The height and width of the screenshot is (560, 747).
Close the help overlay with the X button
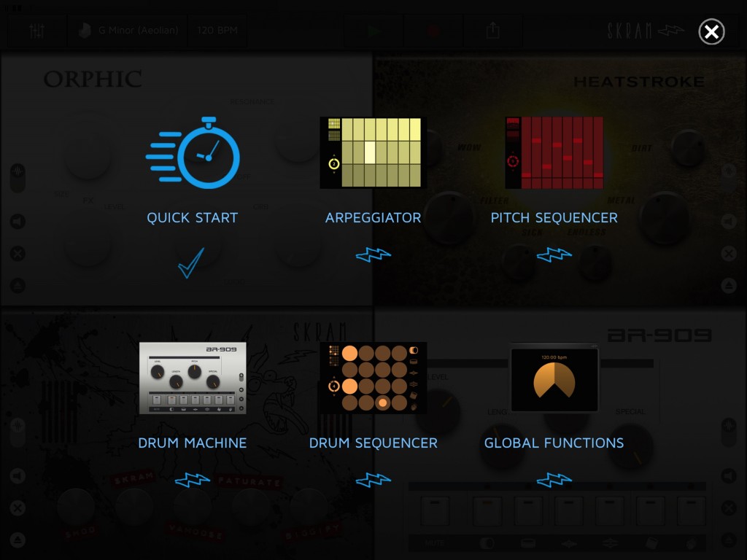[x=711, y=32]
